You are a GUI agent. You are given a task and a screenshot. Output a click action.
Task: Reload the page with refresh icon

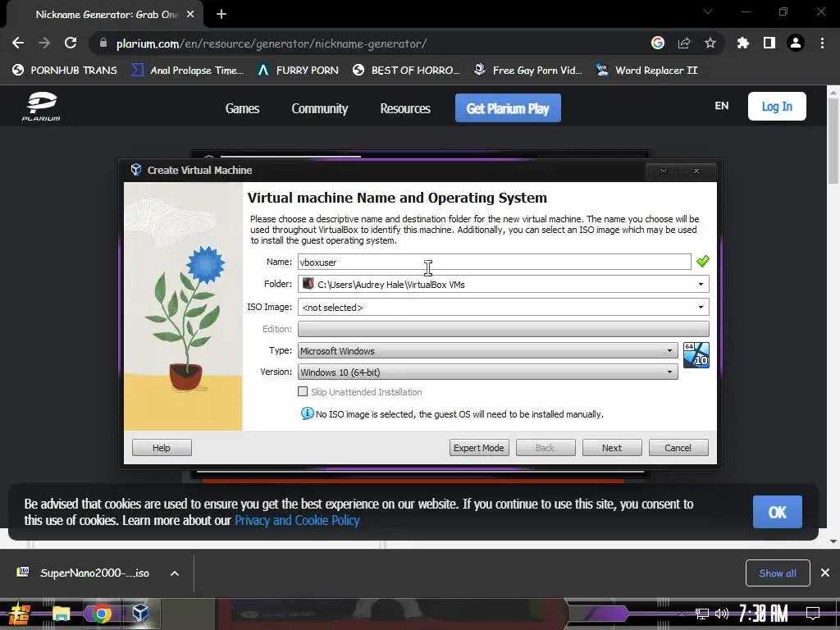(71, 43)
